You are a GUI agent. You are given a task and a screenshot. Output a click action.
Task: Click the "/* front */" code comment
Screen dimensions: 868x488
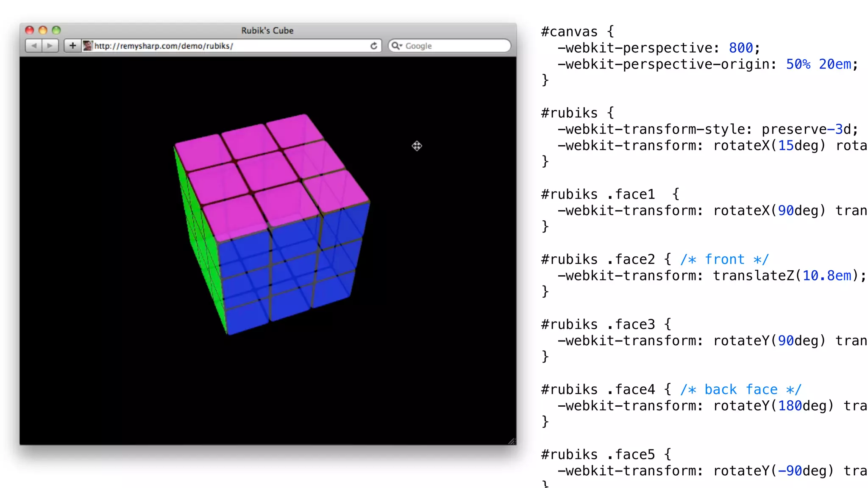click(x=724, y=259)
